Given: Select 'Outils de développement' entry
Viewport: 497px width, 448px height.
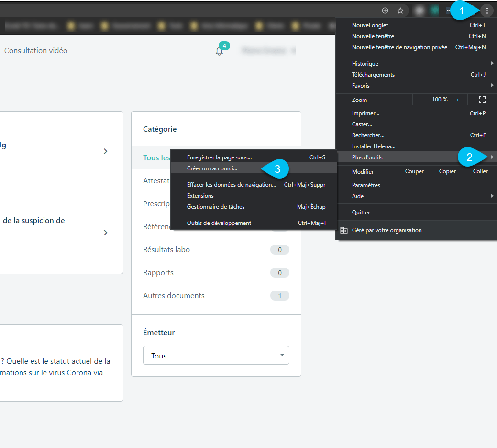Looking at the screenshot, I should (219, 223).
